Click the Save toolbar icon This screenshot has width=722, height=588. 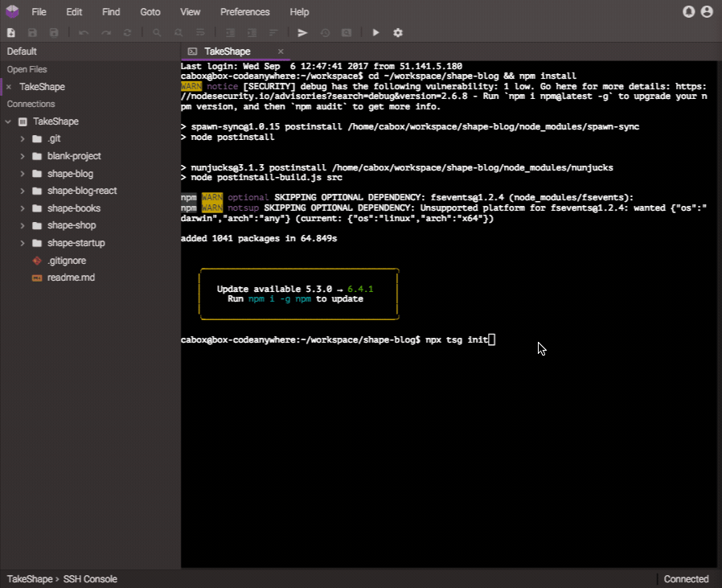coord(32,33)
